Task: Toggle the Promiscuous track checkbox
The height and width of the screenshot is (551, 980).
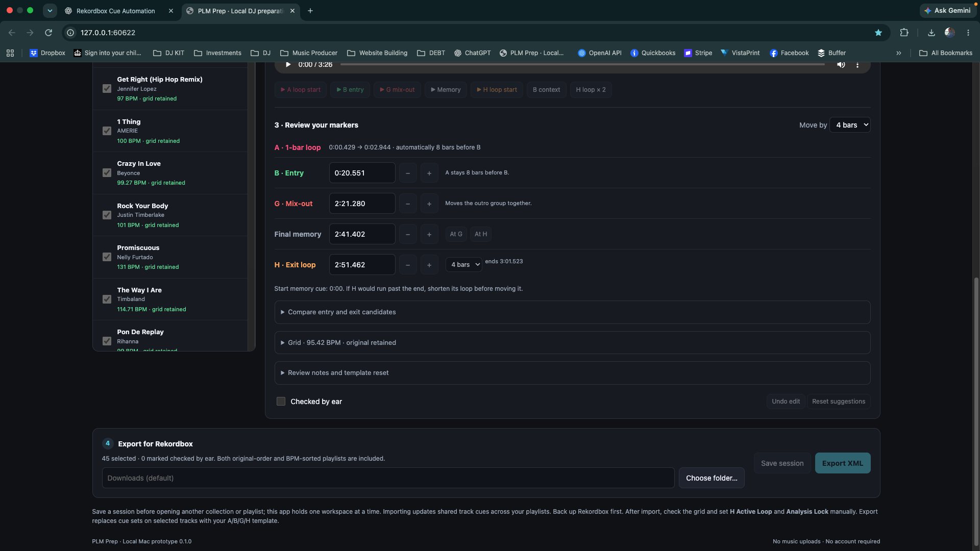Action: click(107, 257)
